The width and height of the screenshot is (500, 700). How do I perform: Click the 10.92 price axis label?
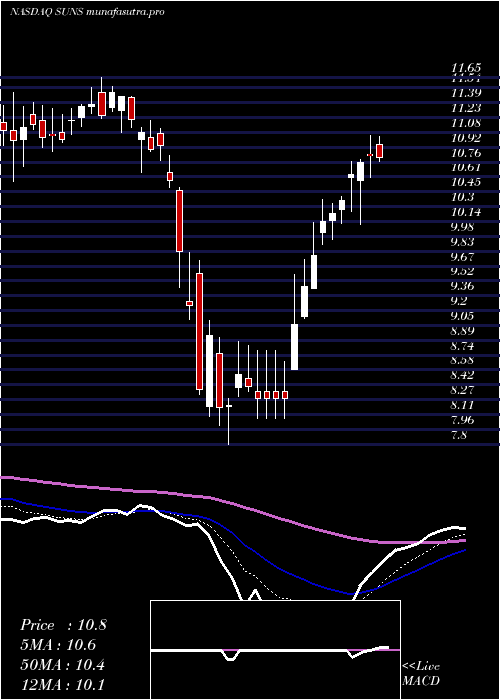[466, 138]
